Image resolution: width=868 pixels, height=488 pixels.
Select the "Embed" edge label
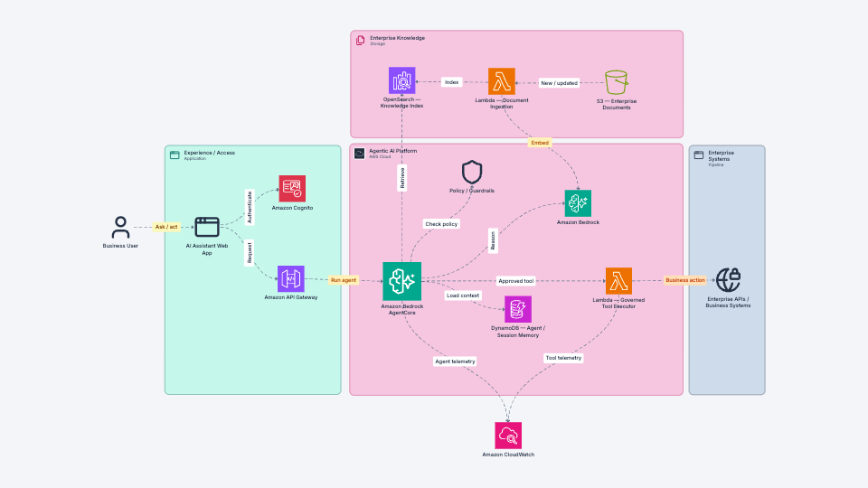click(x=540, y=143)
